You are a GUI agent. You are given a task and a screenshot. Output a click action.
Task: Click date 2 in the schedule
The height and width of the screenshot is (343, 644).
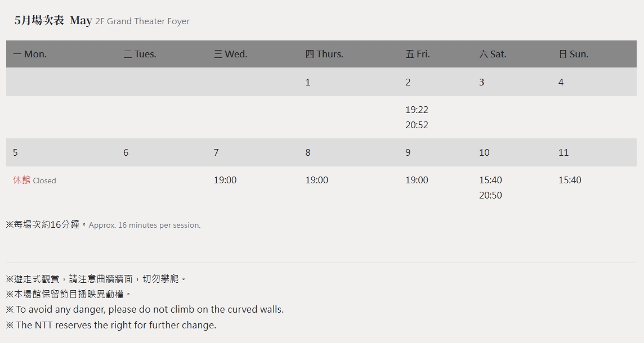pyautogui.click(x=408, y=82)
